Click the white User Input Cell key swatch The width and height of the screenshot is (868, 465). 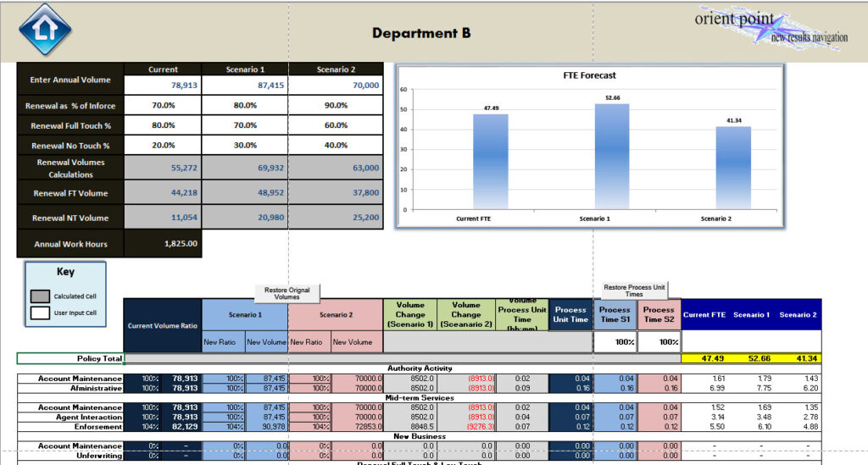coord(40,313)
